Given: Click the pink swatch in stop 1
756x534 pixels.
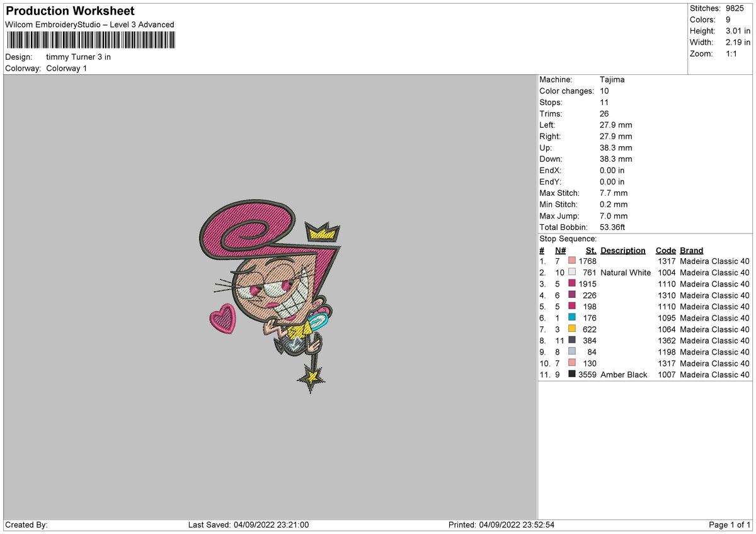Looking at the screenshot, I should click(x=572, y=261).
